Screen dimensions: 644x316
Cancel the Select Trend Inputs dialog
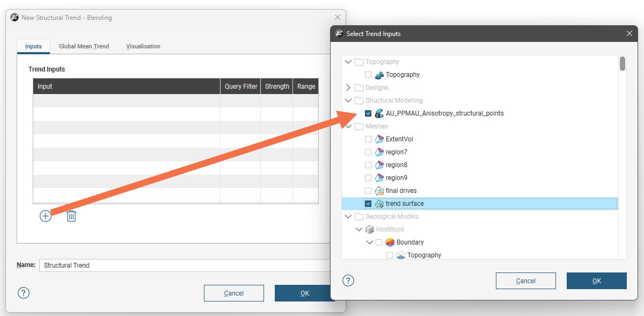point(525,281)
